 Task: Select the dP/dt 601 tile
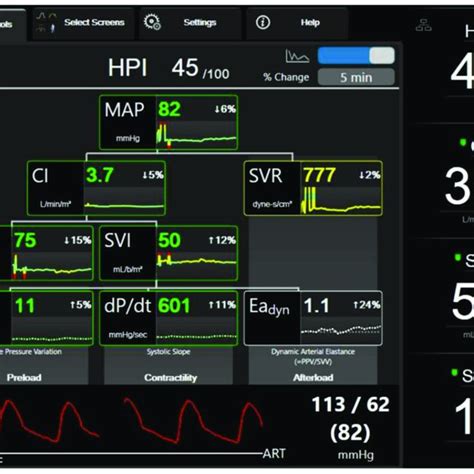pyautogui.click(x=168, y=318)
